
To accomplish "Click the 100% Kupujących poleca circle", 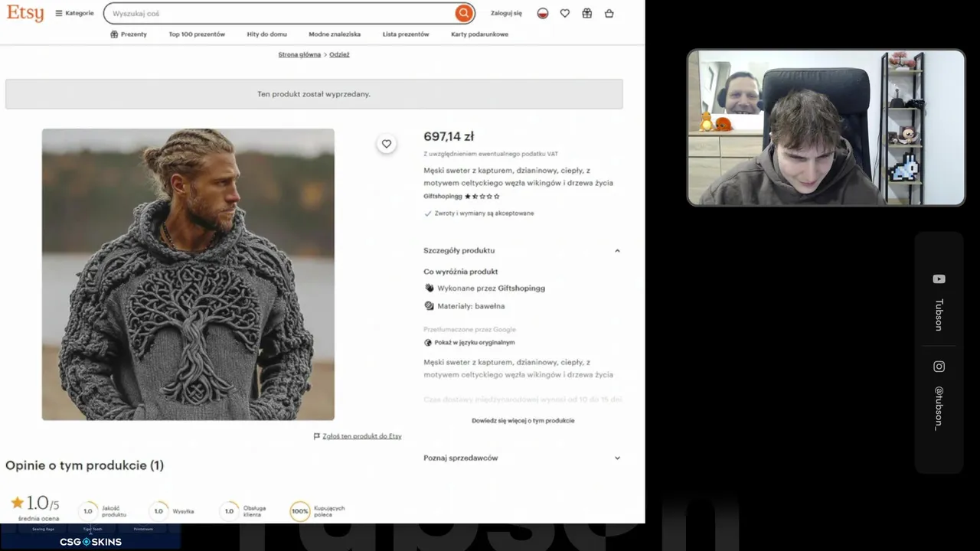I will [x=300, y=511].
